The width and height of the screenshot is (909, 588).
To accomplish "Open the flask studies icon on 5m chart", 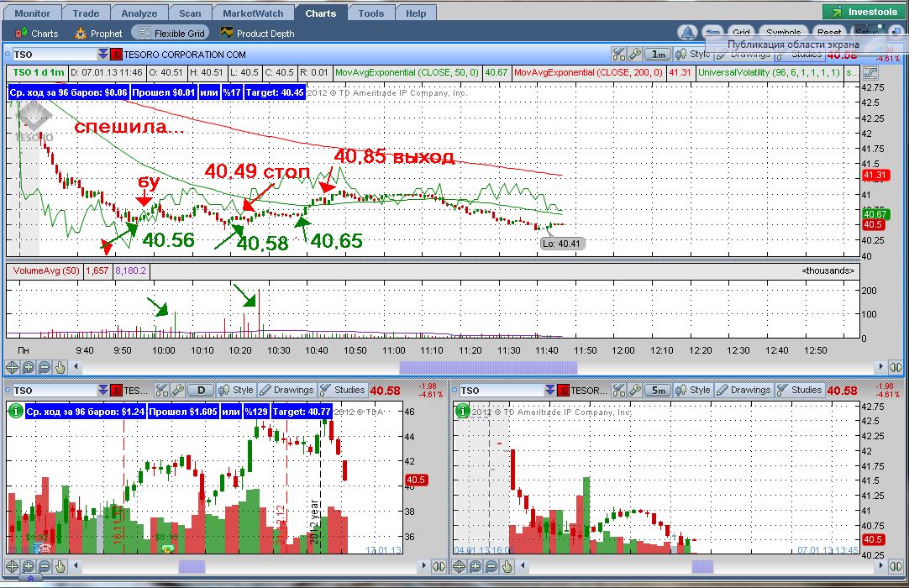I will coord(620,391).
